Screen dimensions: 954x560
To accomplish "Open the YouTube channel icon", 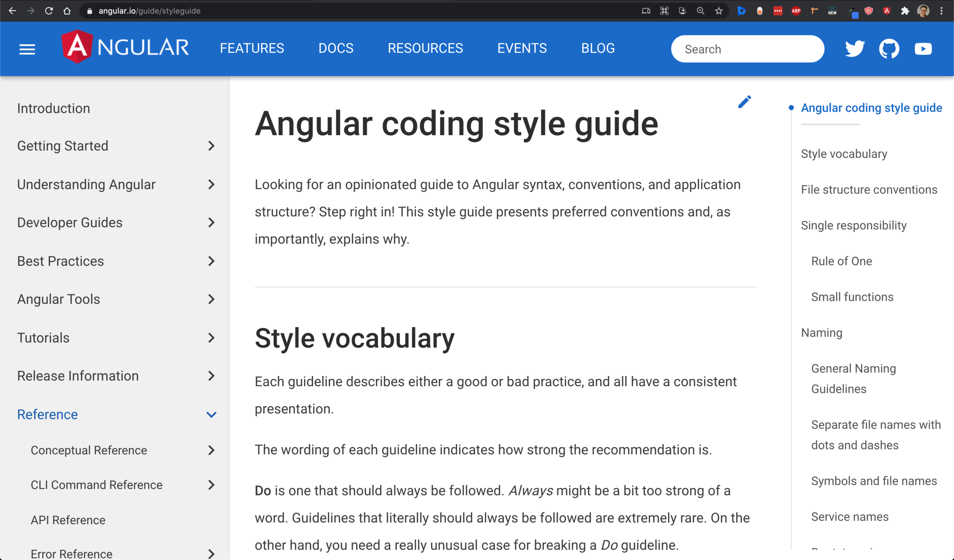I will (923, 49).
